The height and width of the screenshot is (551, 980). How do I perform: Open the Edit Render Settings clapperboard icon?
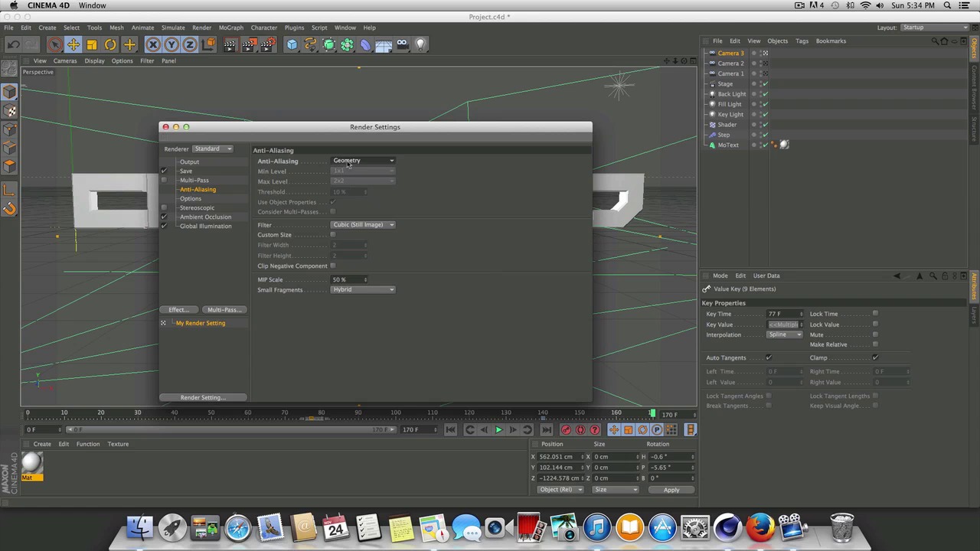tap(267, 45)
